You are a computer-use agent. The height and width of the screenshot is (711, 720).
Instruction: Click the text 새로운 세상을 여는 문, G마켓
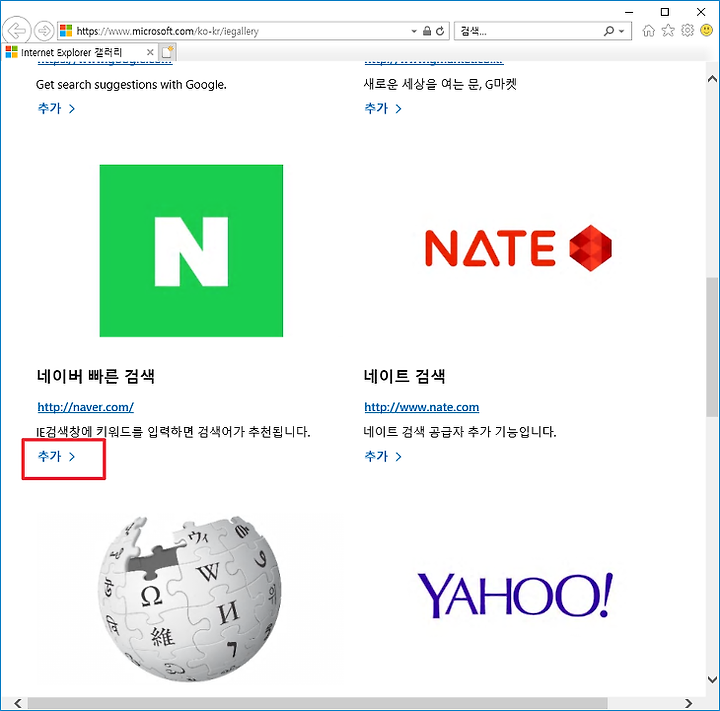(440, 84)
